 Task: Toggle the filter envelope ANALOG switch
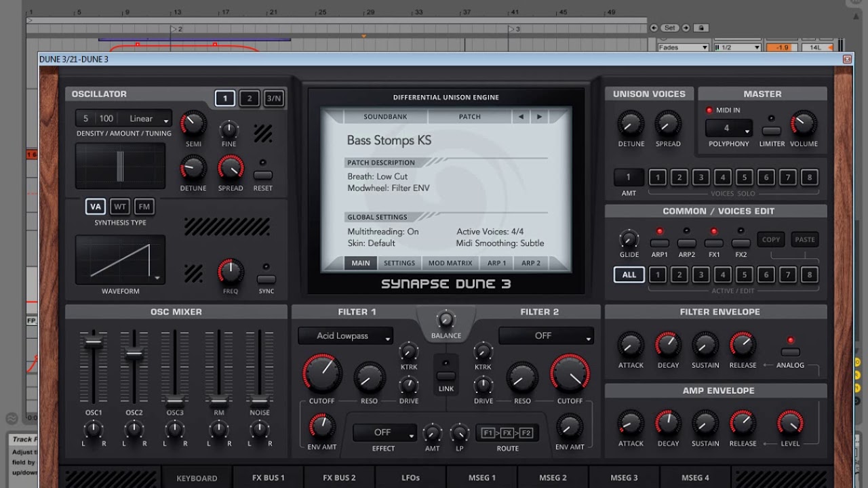790,352
